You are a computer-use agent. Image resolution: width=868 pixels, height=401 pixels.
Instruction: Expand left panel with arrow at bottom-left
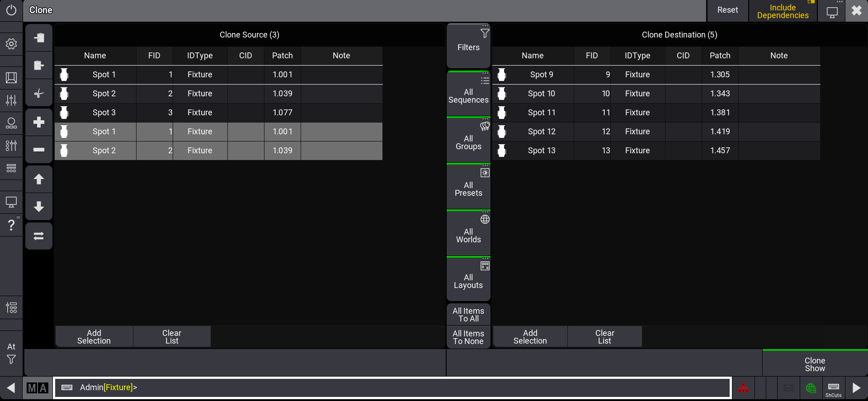(x=11, y=388)
